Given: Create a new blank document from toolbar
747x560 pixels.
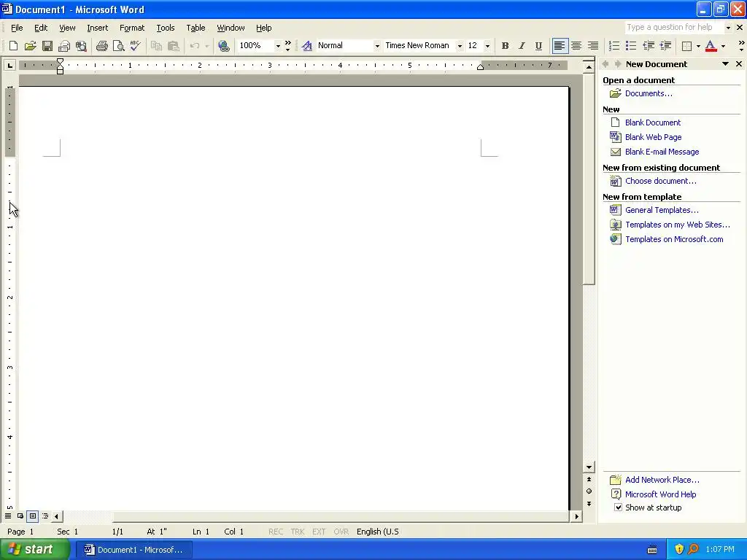Looking at the screenshot, I should point(13,46).
